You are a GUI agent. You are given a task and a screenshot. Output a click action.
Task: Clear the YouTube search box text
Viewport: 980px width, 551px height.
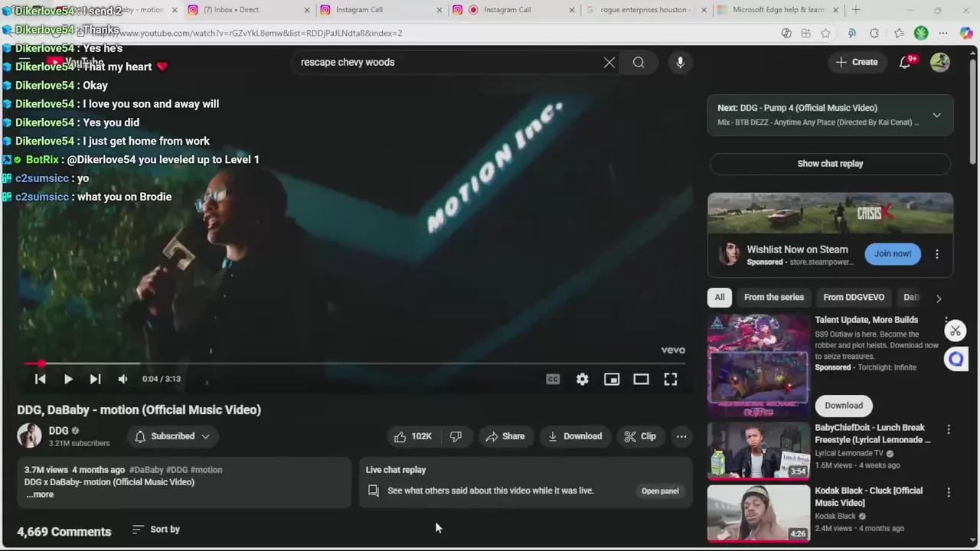tap(609, 63)
